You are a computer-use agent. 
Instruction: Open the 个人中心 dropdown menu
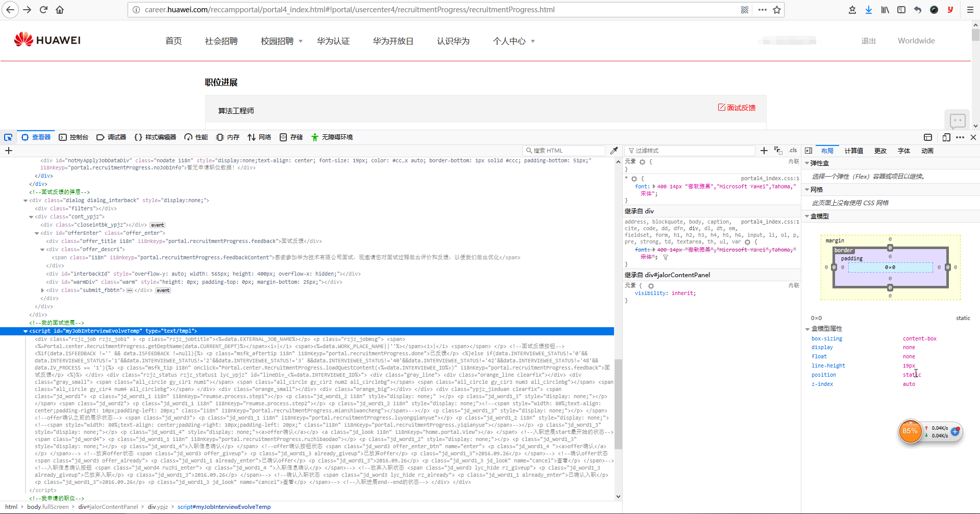tap(514, 41)
